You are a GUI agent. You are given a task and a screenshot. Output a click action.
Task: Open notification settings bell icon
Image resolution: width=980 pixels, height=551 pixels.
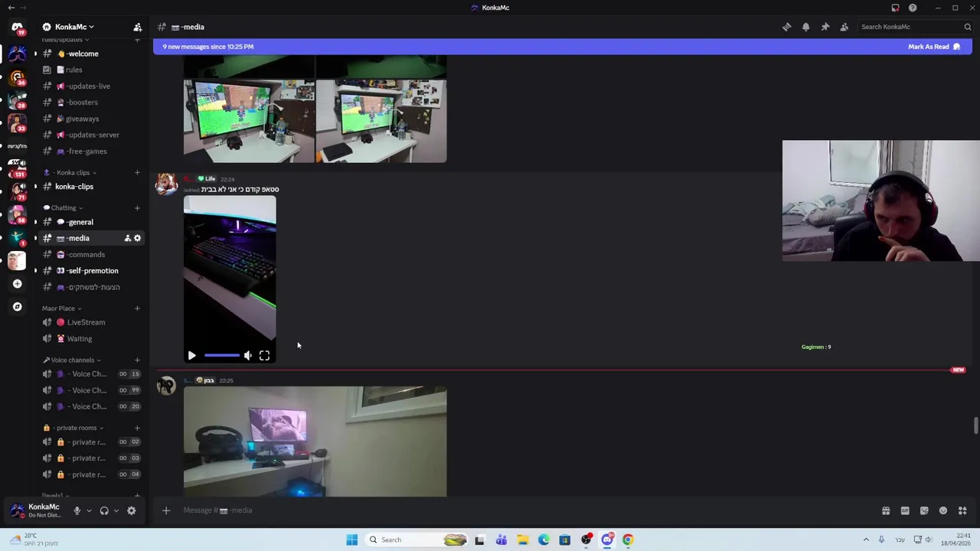[805, 27]
